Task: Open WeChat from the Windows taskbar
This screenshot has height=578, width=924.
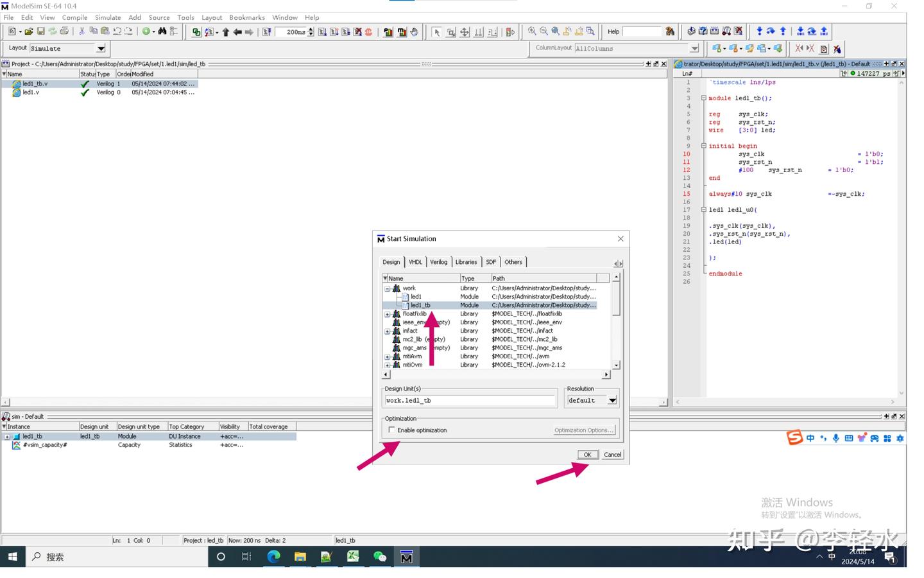Action: pyautogui.click(x=380, y=557)
